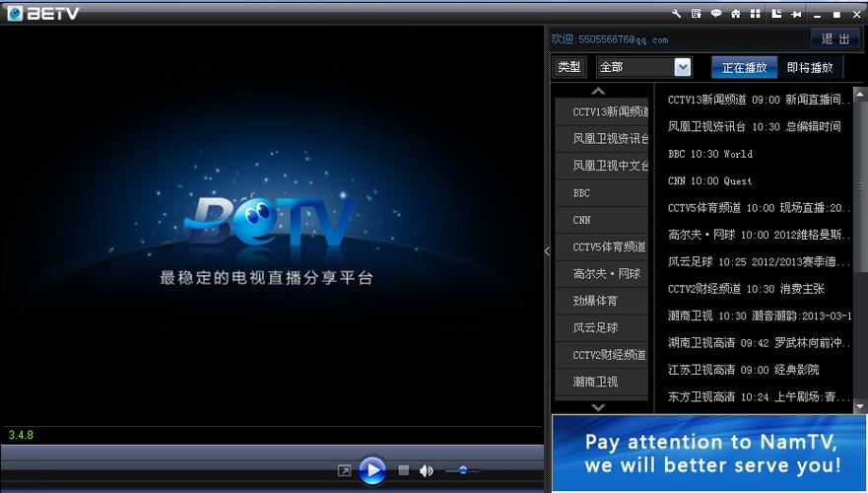Open the four-square grid view icon
The image size is (868, 493).
click(755, 14)
